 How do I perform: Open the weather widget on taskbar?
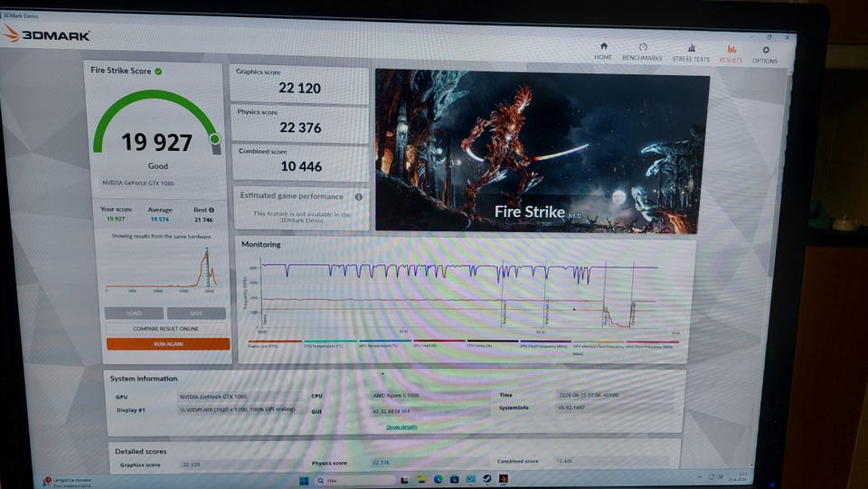click(68, 483)
